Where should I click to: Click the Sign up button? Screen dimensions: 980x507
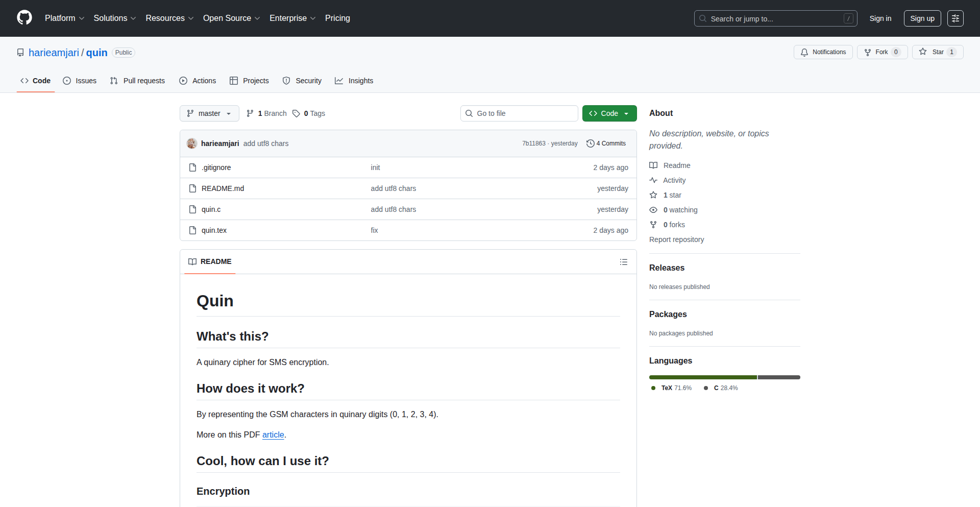tap(922, 18)
